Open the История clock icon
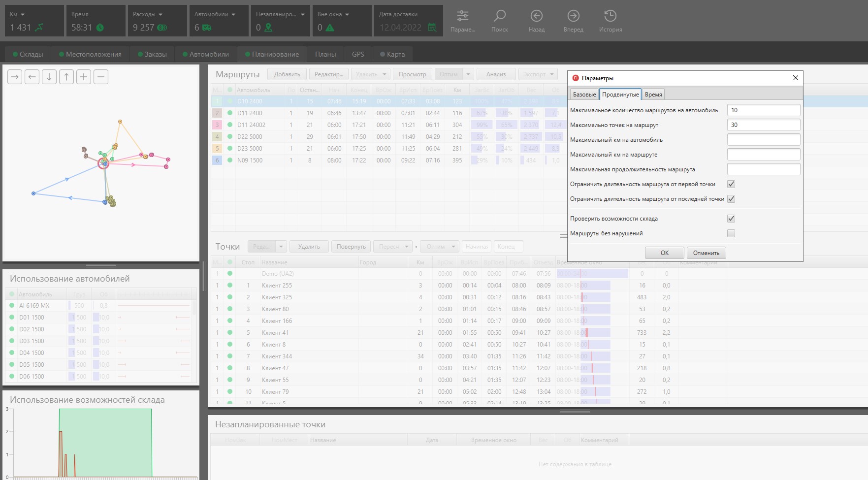This screenshot has height=480, width=868. click(x=611, y=16)
